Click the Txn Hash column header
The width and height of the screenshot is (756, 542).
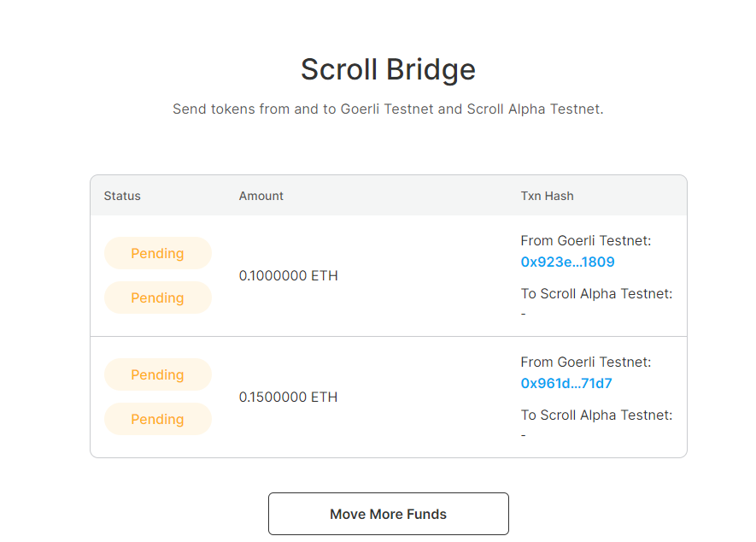[x=547, y=196]
